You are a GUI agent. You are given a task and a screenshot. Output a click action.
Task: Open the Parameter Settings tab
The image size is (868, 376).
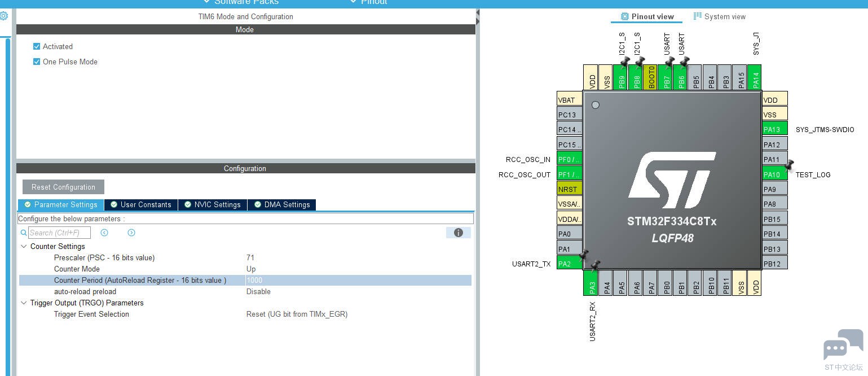pyautogui.click(x=61, y=204)
